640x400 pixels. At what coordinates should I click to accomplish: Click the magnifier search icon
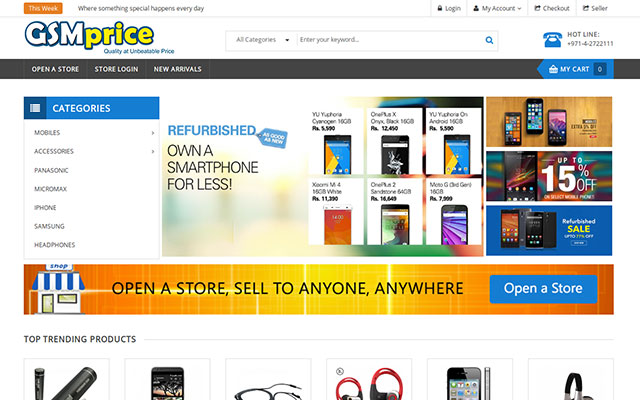point(489,40)
